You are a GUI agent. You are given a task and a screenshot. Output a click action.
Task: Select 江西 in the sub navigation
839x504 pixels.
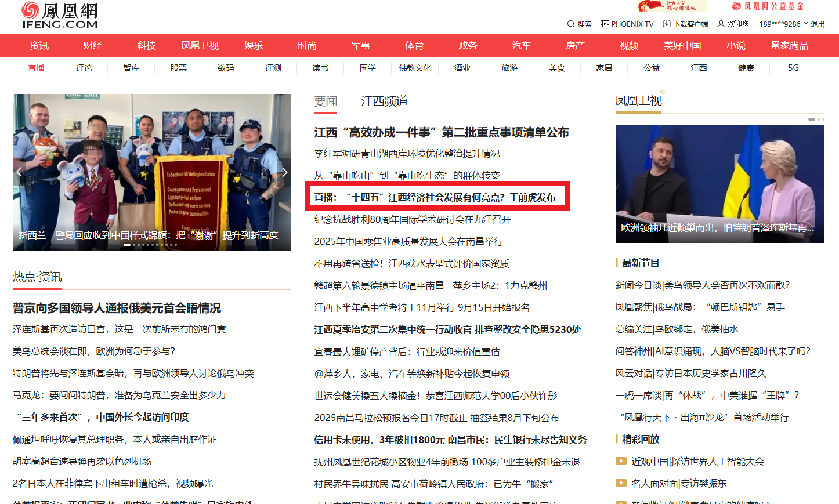click(699, 68)
